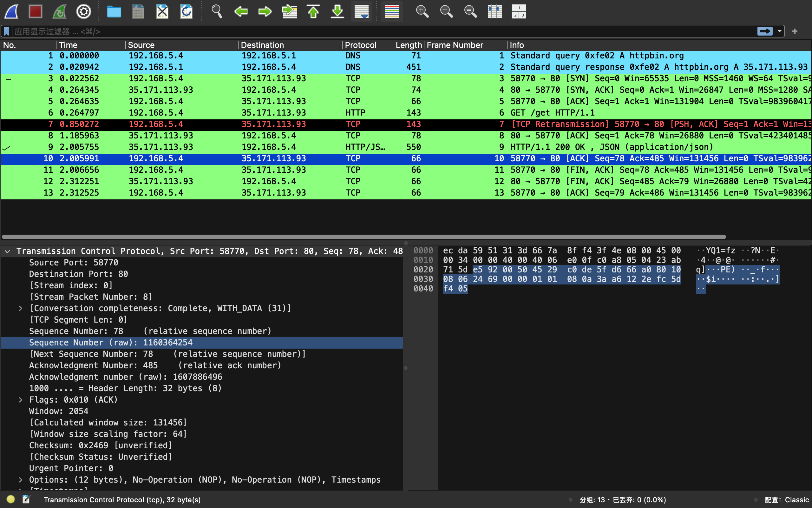Sort by the Time column header
The image size is (812, 508).
click(x=90, y=45)
